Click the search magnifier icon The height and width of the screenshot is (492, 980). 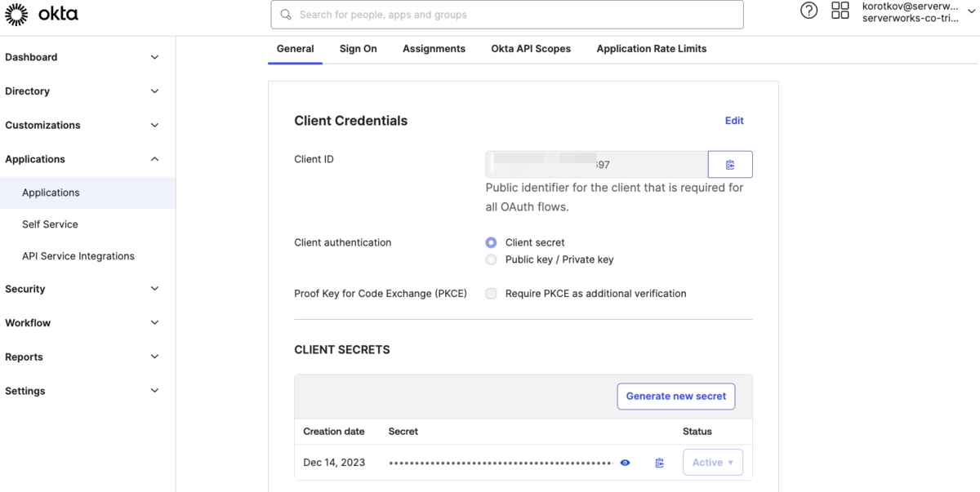[x=286, y=15]
